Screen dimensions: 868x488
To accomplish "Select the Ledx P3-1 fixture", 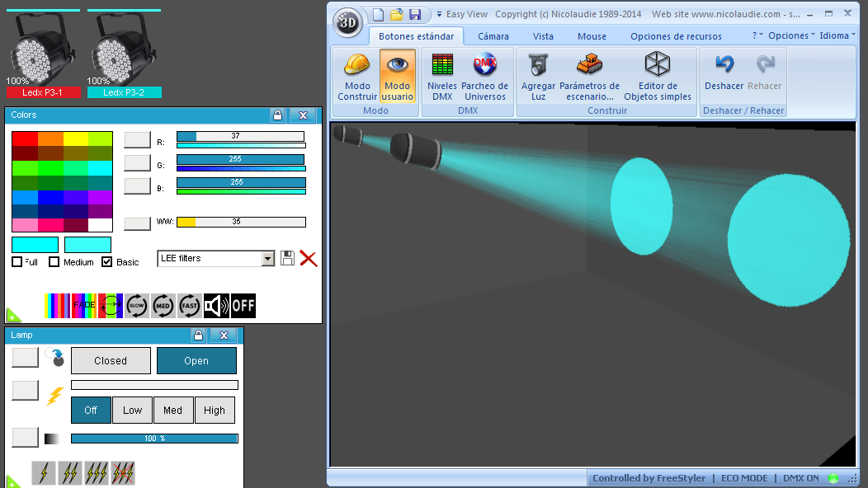I will [43, 54].
